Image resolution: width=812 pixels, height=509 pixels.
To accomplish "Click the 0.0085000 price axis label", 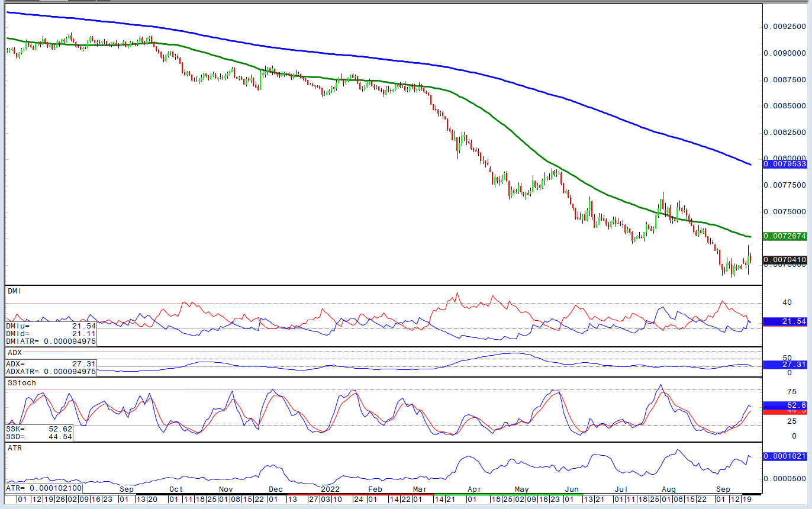I will [784, 106].
